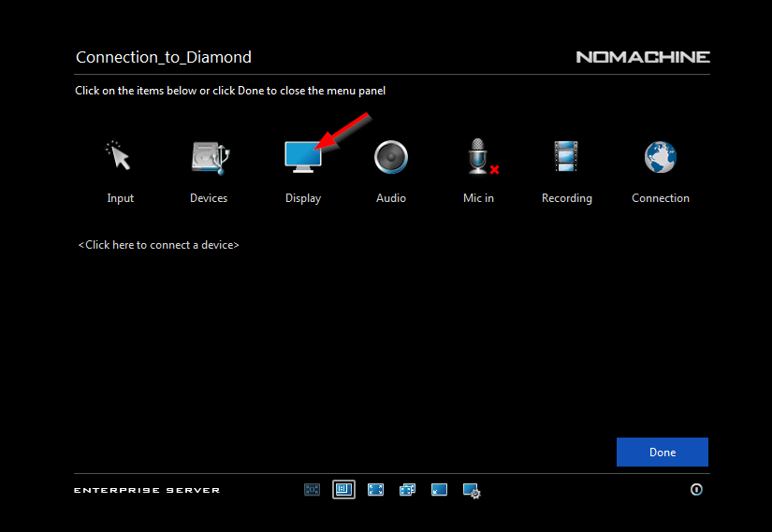Select the highlighted viewport mode icon

tap(343, 490)
